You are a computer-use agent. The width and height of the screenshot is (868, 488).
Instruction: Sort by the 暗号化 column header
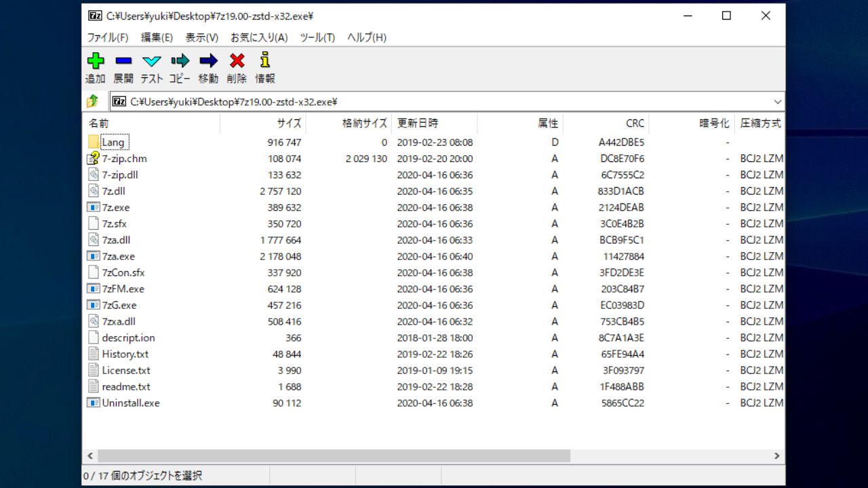click(x=692, y=123)
